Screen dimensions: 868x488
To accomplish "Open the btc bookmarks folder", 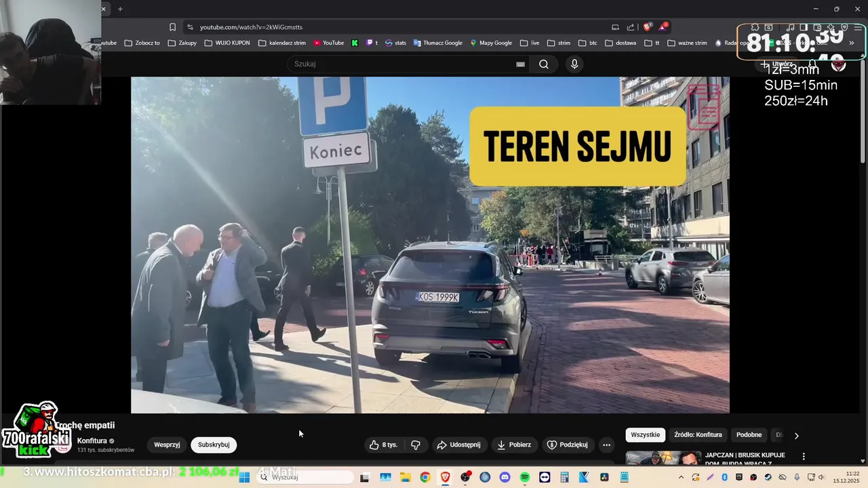I will pos(588,43).
